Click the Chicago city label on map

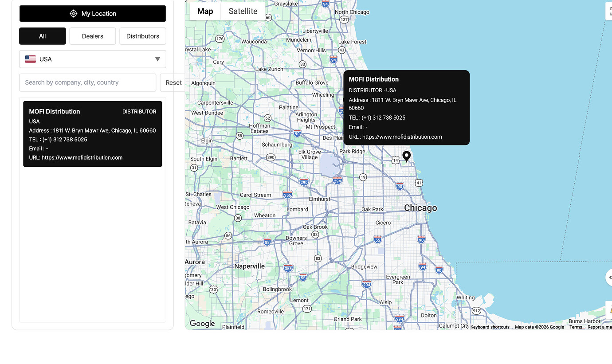(420, 208)
